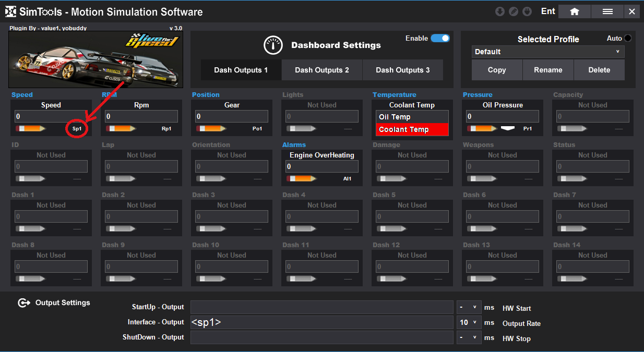Click the grey pencil in Dash 10 panel

(211, 278)
